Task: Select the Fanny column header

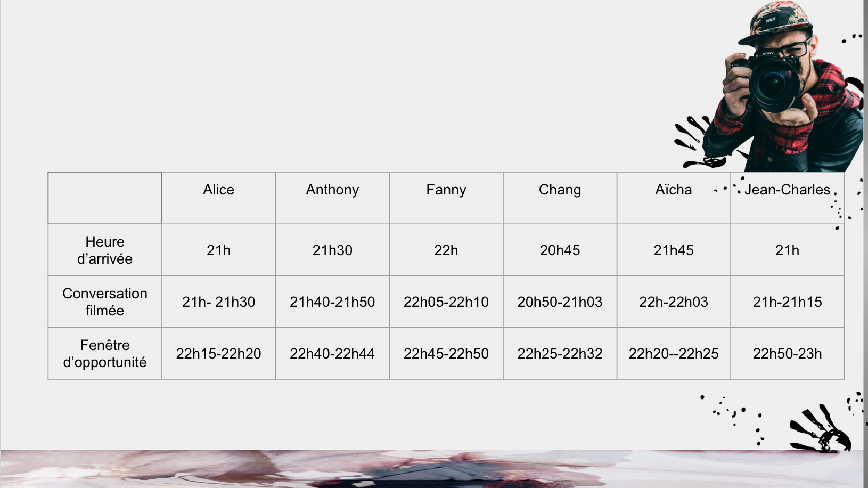Action: click(x=446, y=198)
